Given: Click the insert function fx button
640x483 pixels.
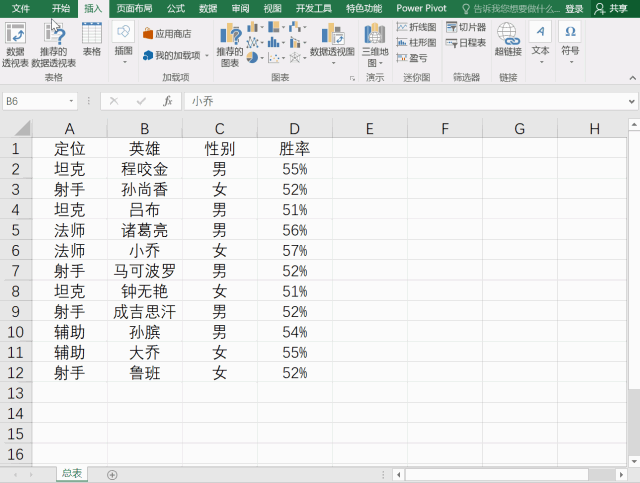Looking at the screenshot, I should (167, 101).
